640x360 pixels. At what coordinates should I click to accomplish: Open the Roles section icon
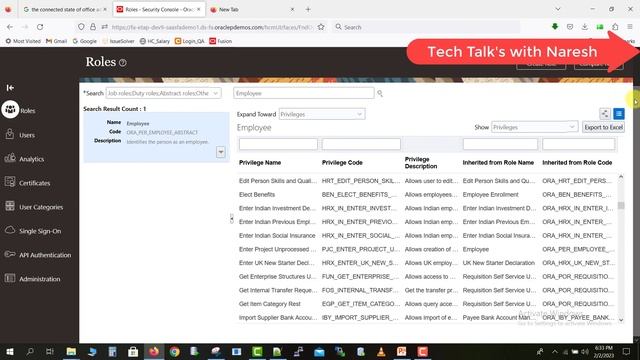tap(10, 110)
